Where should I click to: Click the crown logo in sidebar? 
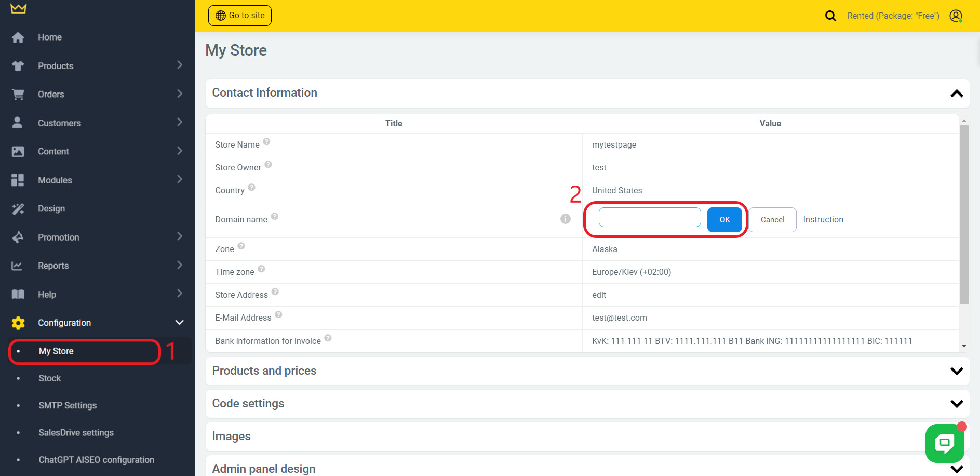(x=18, y=9)
